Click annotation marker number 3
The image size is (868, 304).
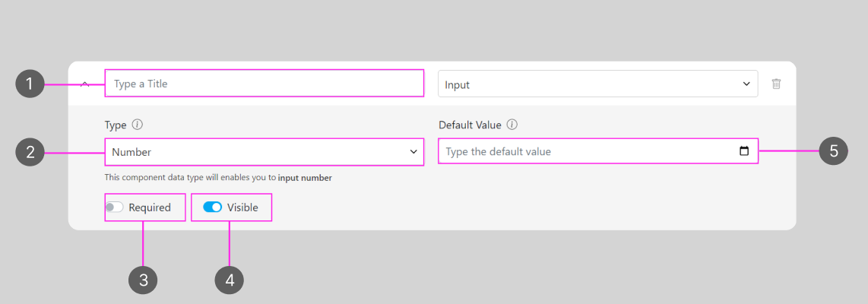143,280
